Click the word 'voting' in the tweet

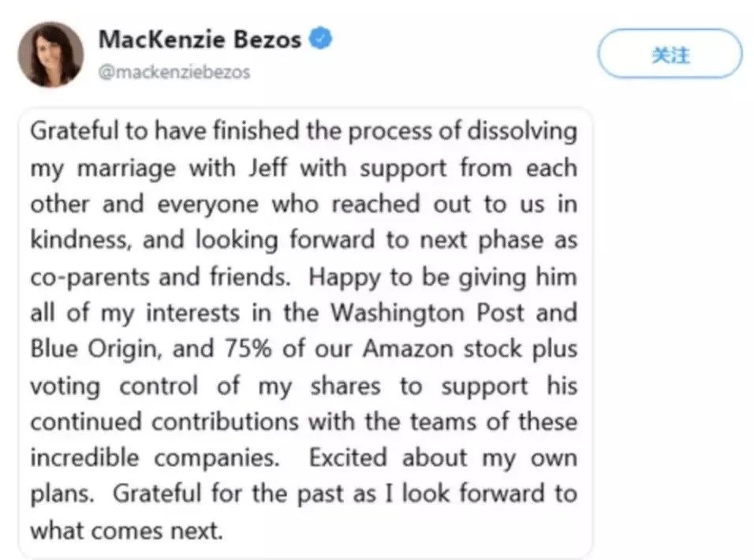(65, 386)
